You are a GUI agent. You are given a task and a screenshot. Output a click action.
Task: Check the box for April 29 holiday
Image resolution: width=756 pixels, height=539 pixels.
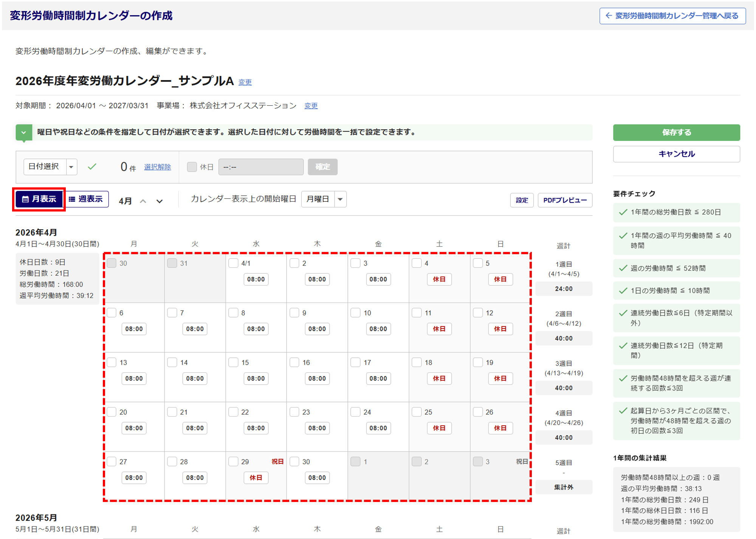point(233,462)
